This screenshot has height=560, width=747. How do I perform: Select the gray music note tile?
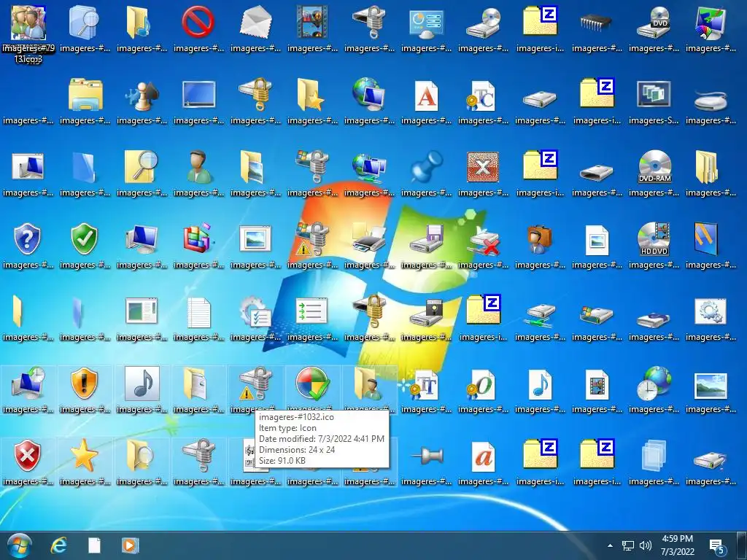[142, 383]
